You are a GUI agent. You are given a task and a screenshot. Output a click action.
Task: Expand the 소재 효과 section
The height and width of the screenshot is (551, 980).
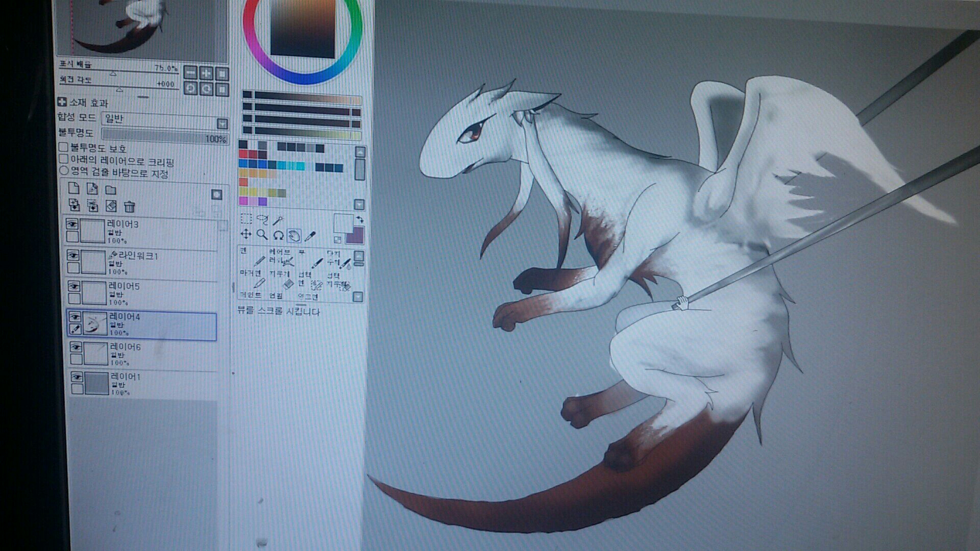coord(62,102)
